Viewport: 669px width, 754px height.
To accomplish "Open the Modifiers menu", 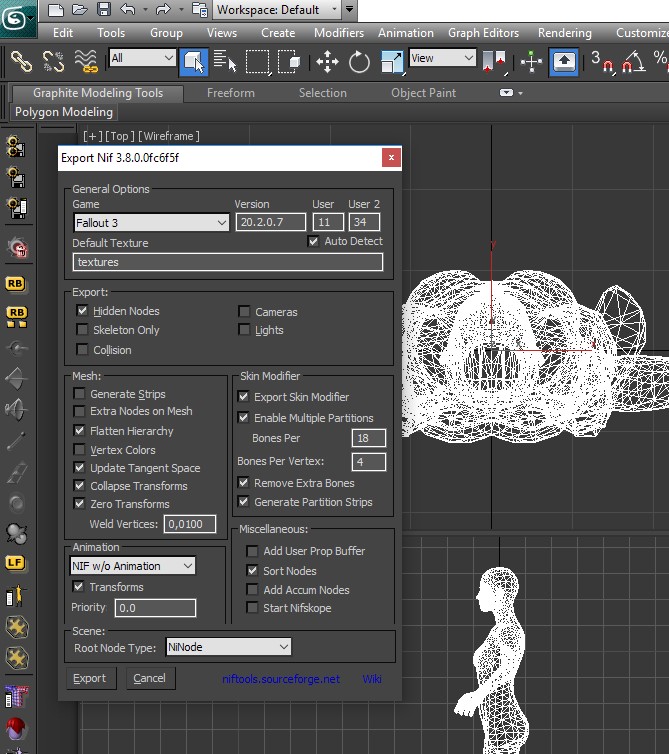I will click(x=339, y=33).
